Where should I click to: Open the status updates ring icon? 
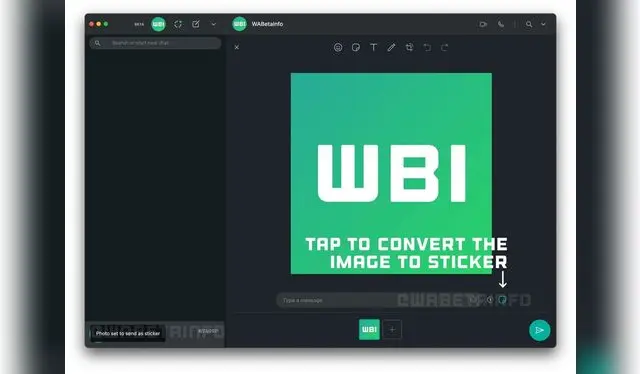coord(178,24)
